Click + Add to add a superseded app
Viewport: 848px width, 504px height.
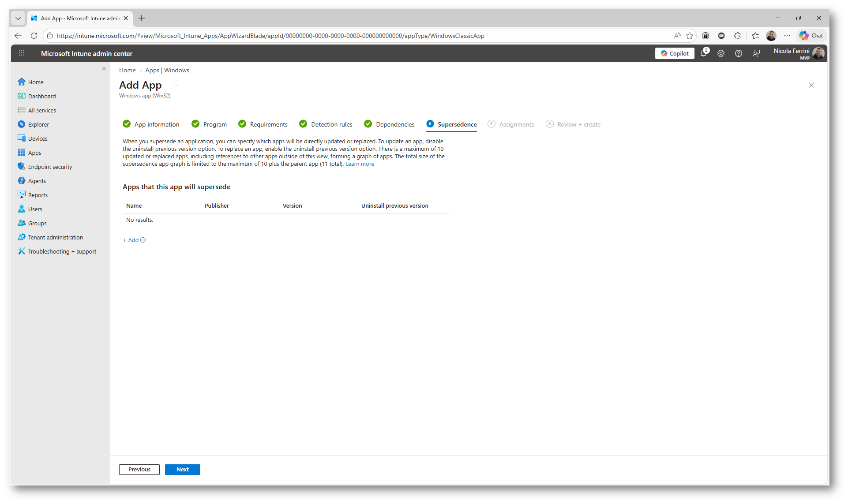[131, 240]
